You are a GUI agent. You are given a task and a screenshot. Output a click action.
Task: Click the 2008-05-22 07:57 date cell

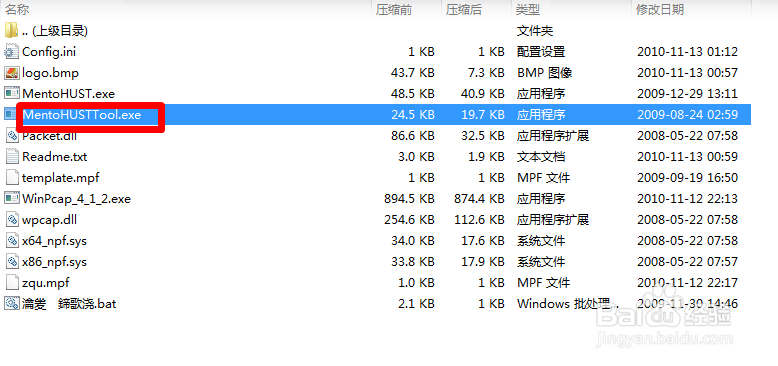coord(687,262)
